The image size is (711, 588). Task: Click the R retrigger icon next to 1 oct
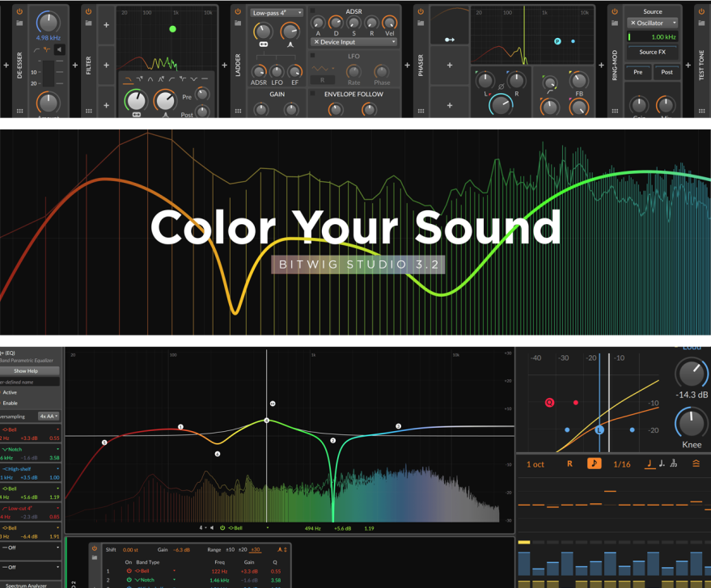click(569, 463)
